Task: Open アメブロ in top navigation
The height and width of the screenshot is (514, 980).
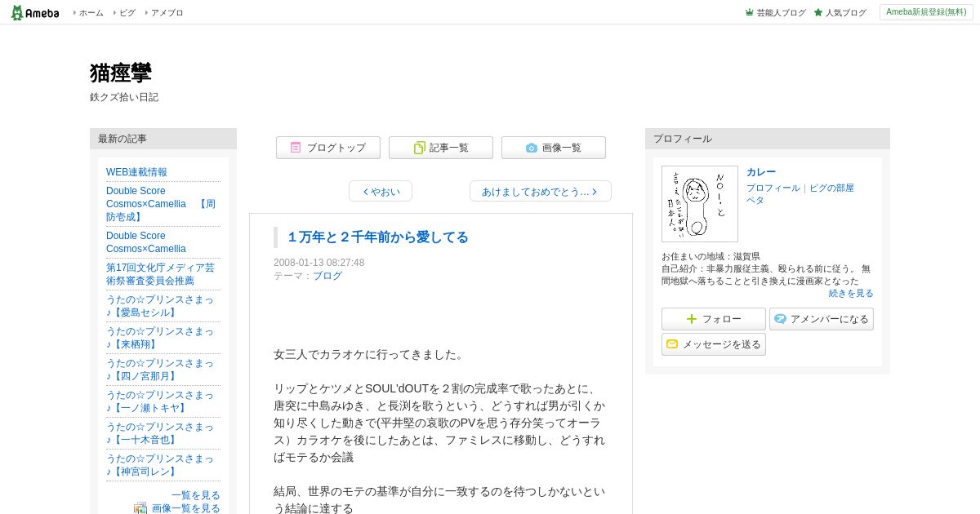Action: (x=167, y=12)
